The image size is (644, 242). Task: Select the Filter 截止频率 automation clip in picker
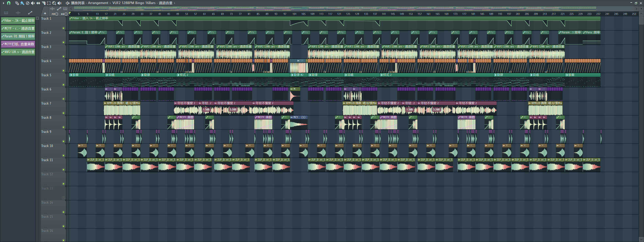coord(18,21)
